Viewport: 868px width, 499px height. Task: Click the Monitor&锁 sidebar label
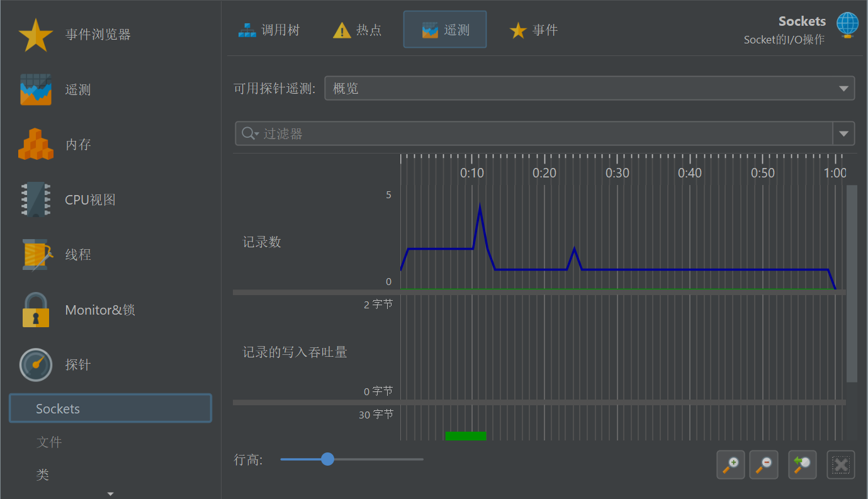(100, 310)
